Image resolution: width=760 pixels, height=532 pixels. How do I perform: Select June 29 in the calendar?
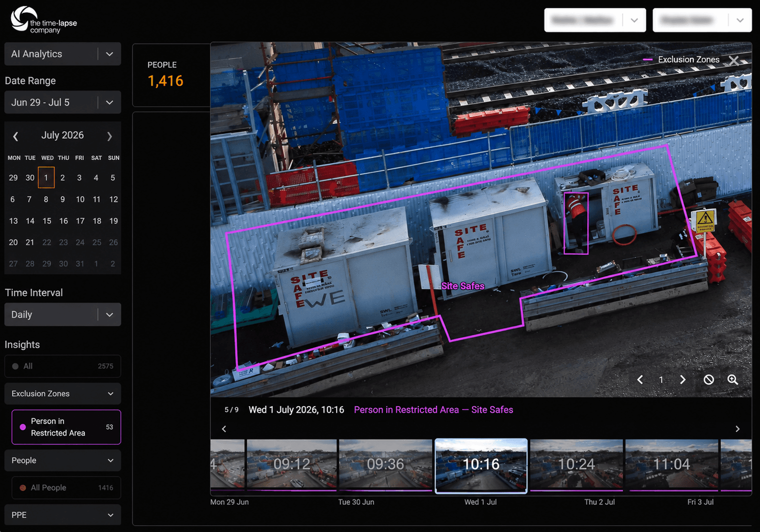pos(13,178)
